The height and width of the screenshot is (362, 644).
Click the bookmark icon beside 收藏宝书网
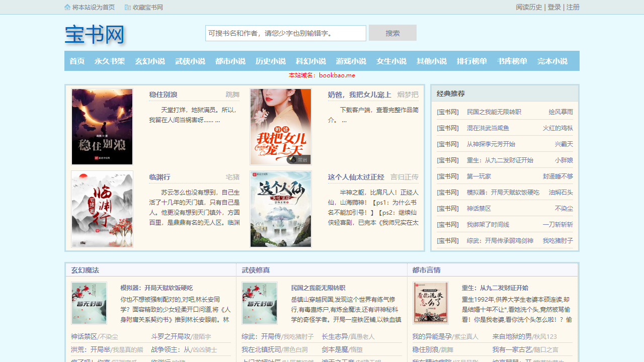point(128,7)
